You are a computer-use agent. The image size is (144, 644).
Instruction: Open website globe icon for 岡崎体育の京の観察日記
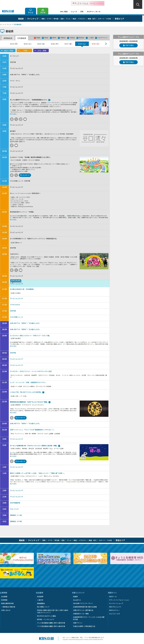(x=12, y=418)
